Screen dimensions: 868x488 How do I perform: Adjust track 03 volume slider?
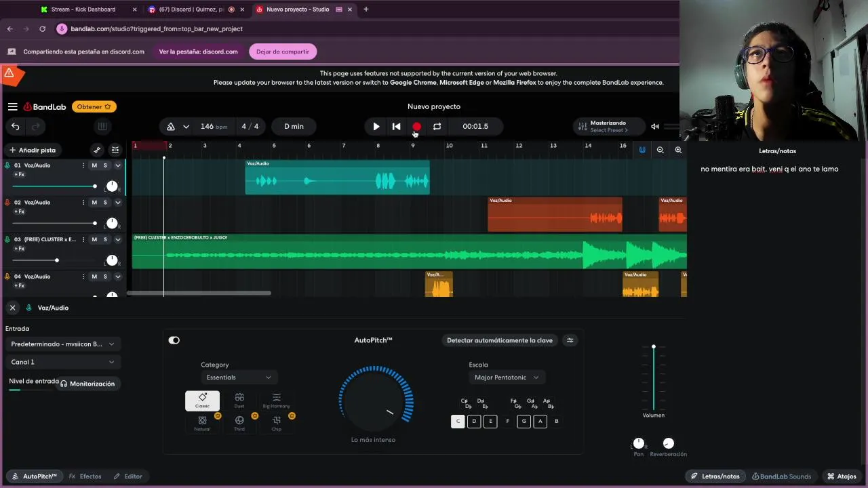pyautogui.click(x=54, y=260)
